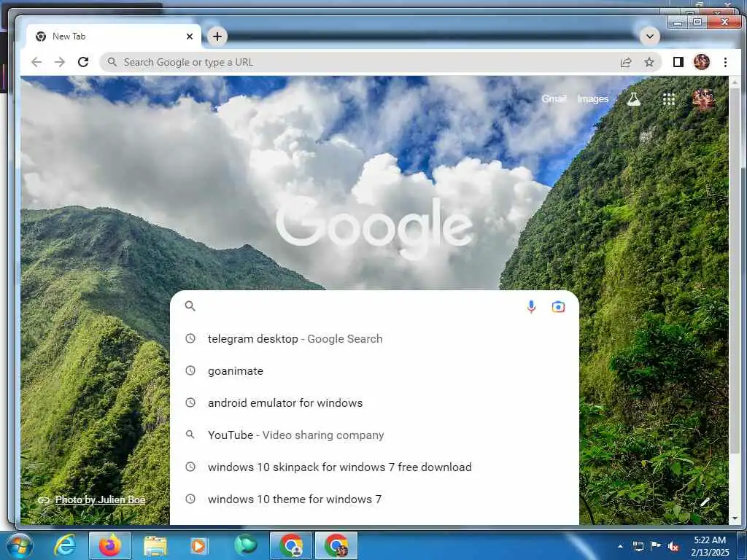Select suggestion android emulator for windows
Image resolution: width=747 pixels, height=560 pixels.
[375, 402]
